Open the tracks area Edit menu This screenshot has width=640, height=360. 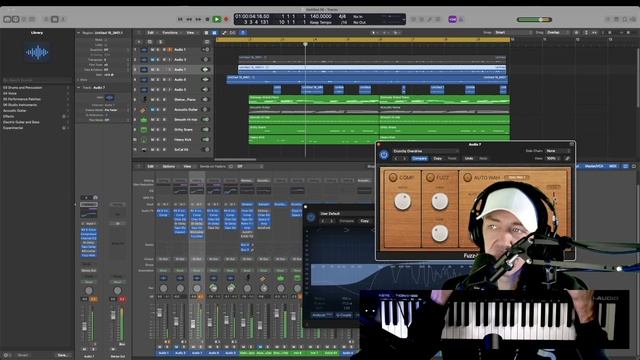tap(151, 33)
